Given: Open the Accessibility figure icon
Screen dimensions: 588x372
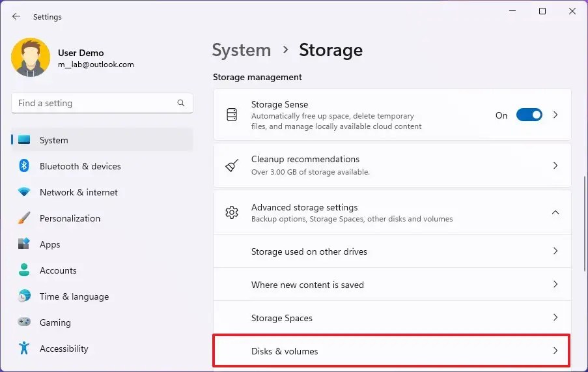Looking at the screenshot, I should point(24,348).
